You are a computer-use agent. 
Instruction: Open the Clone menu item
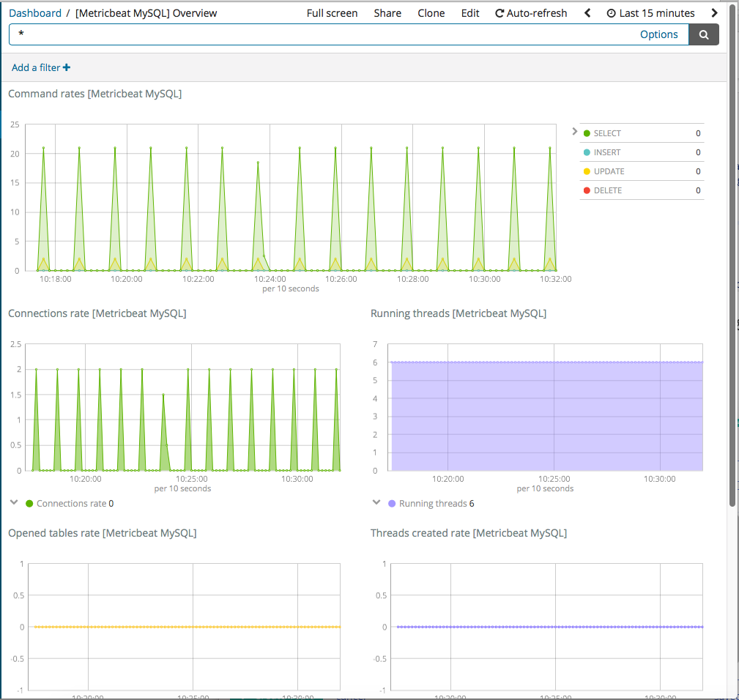pyautogui.click(x=431, y=13)
